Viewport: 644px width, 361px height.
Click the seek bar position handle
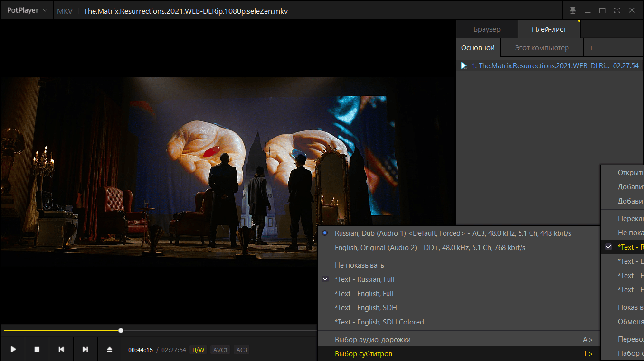(121, 330)
